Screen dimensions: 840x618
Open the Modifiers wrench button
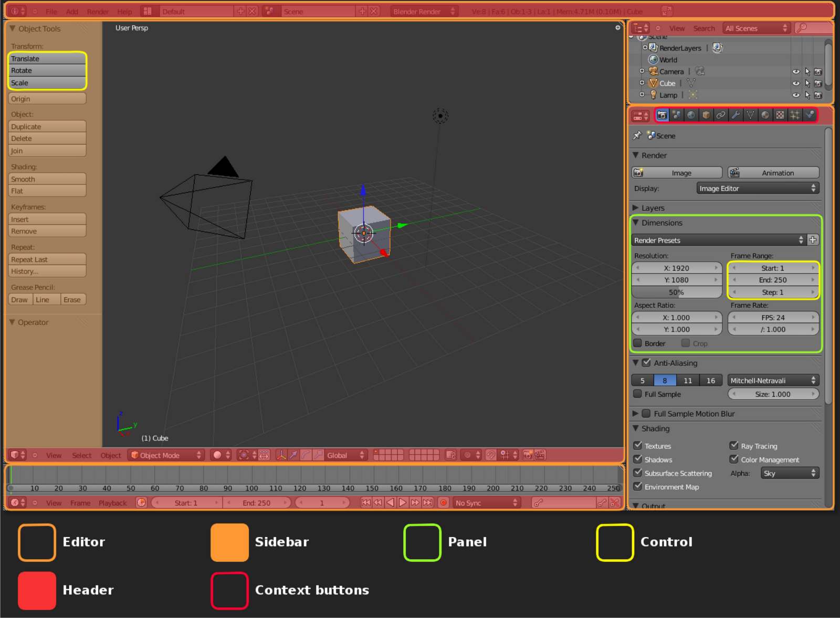click(736, 115)
